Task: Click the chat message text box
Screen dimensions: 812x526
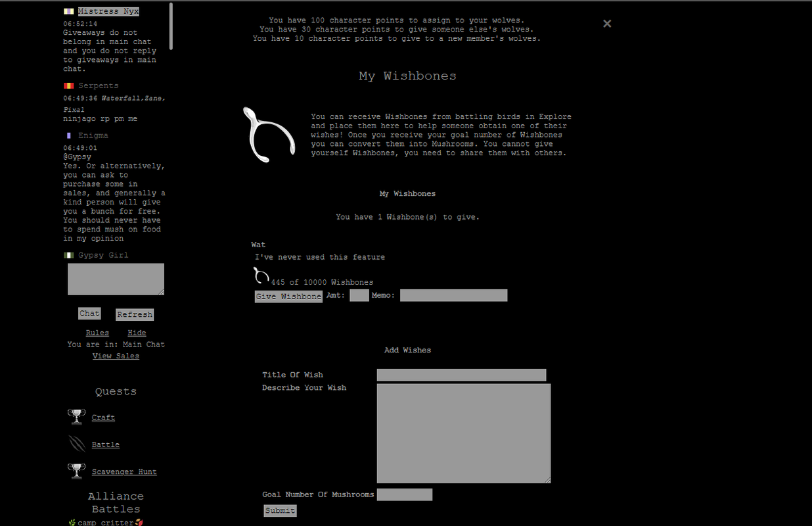Action: (x=116, y=279)
